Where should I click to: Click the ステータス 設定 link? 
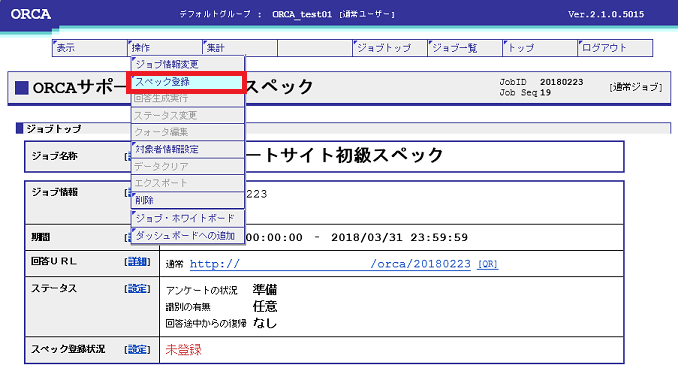coord(137,288)
